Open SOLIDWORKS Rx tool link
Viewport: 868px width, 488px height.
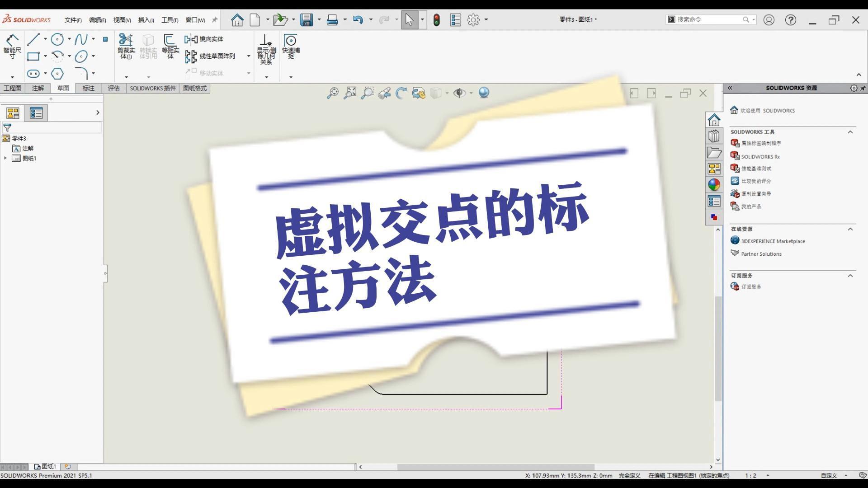(760, 157)
